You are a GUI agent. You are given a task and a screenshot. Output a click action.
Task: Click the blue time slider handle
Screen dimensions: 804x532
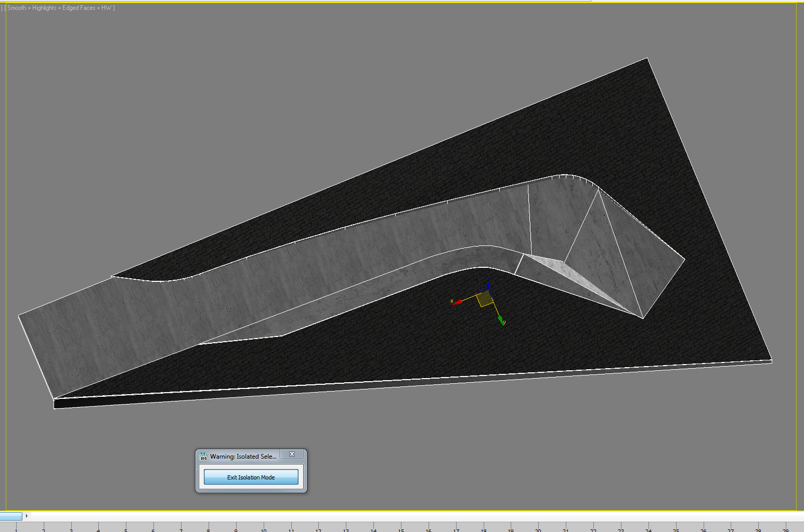click(x=11, y=516)
